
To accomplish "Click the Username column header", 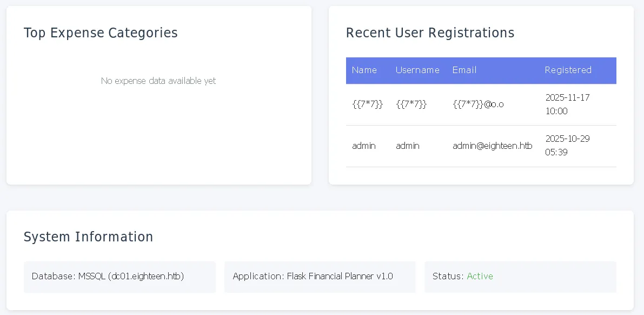I will point(417,70).
